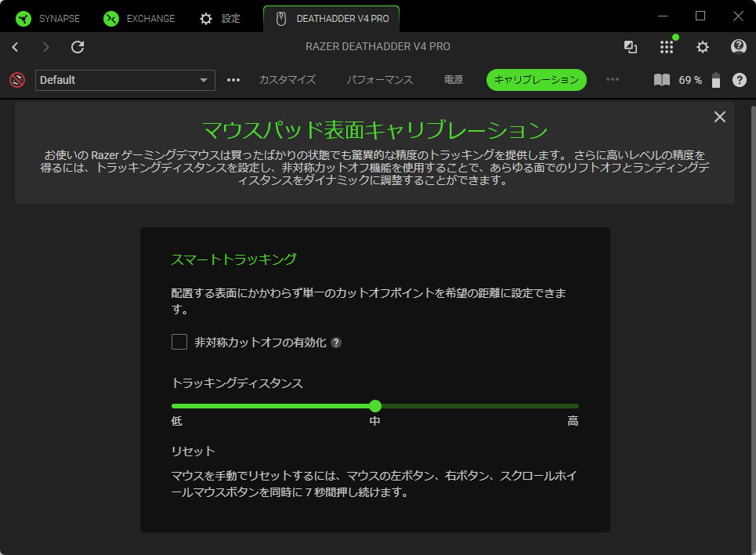Close the Synapse window
This screenshot has height=555, width=756.
738,16
